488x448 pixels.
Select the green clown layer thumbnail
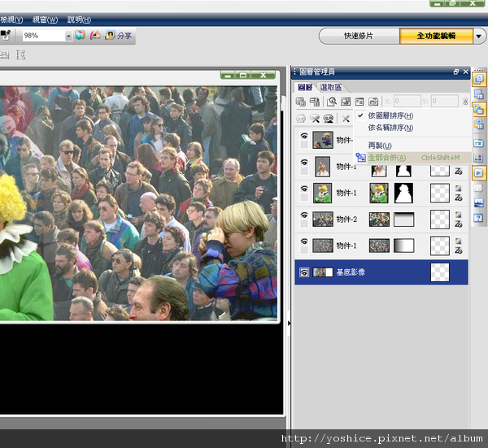tap(323, 193)
